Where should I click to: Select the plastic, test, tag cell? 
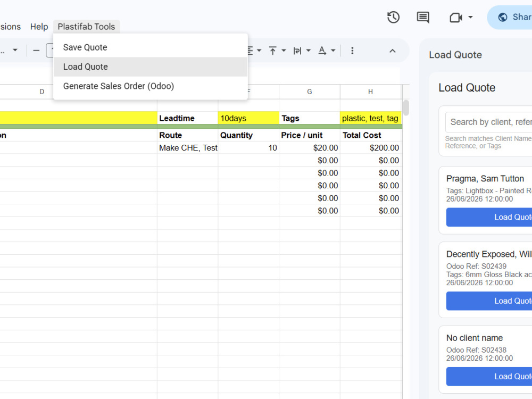(x=370, y=118)
